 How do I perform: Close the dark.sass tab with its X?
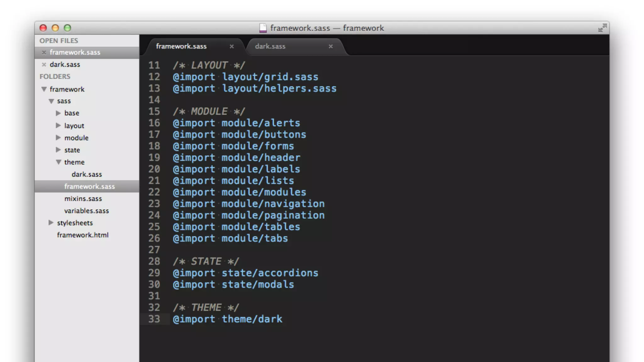(330, 47)
